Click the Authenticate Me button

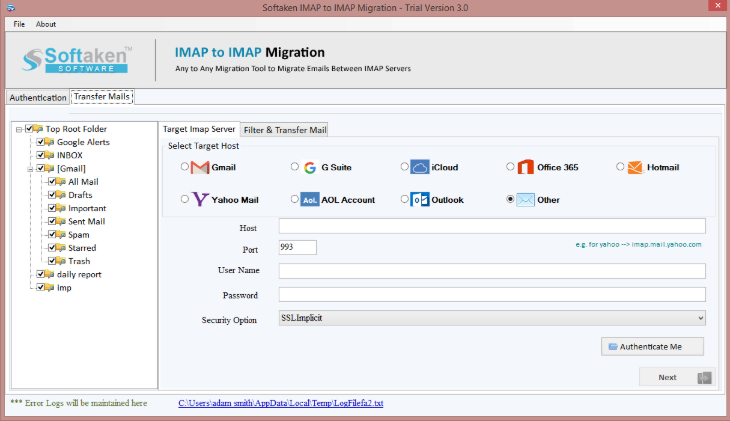(652, 346)
